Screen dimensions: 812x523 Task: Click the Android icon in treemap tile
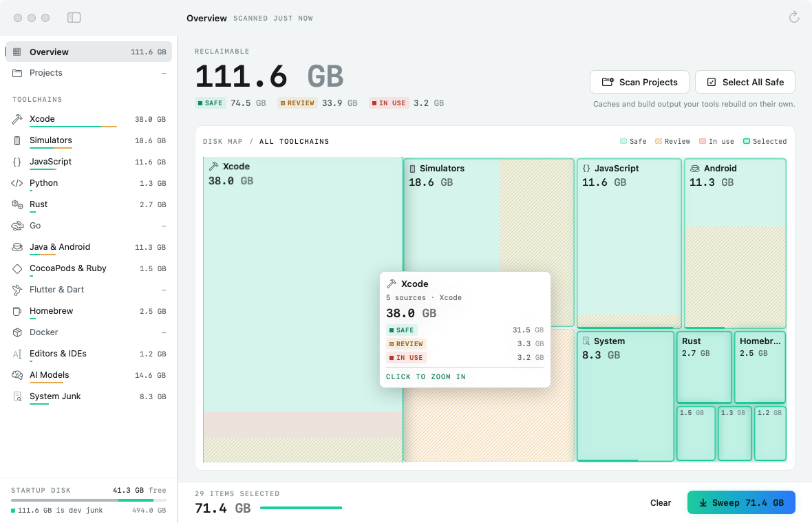[x=695, y=169]
